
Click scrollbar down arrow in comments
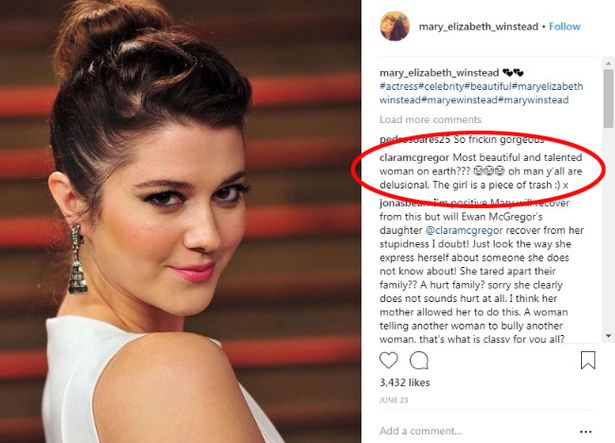[x=608, y=336]
